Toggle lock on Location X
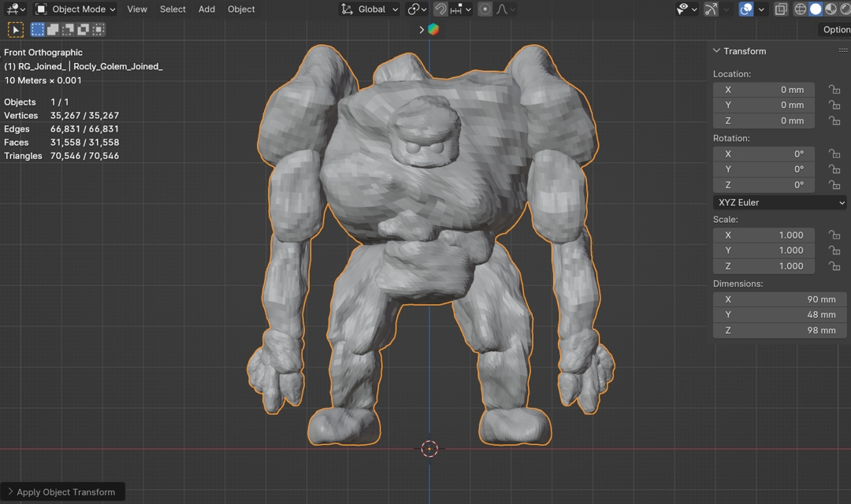This screenshot has width=851, height=504. pyautogui.click(x=834, y=90)
